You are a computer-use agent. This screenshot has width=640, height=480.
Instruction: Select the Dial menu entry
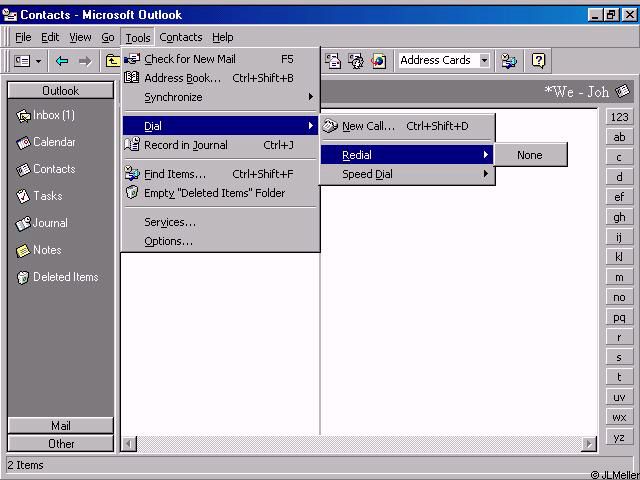pyautogui.click(x=220, y=126)
